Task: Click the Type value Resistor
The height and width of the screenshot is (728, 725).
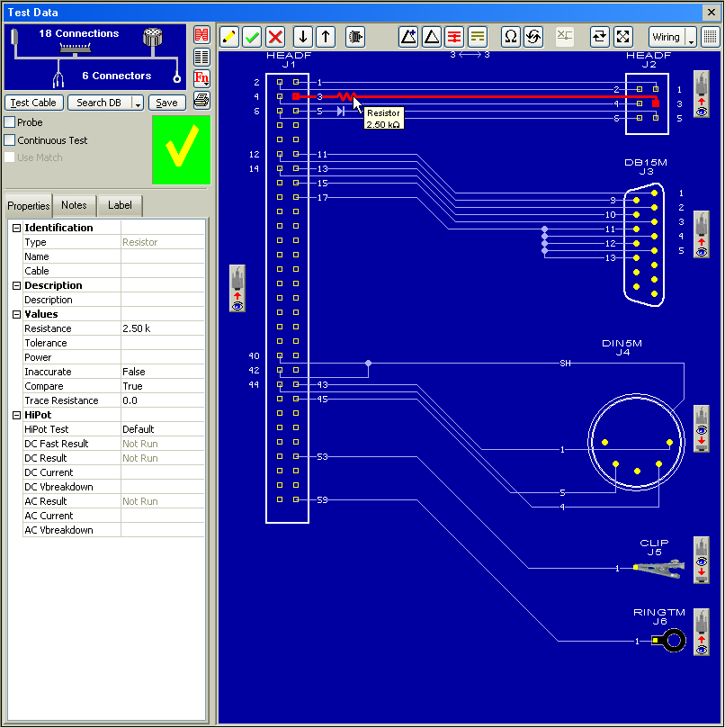Action: tap(163, 242)
